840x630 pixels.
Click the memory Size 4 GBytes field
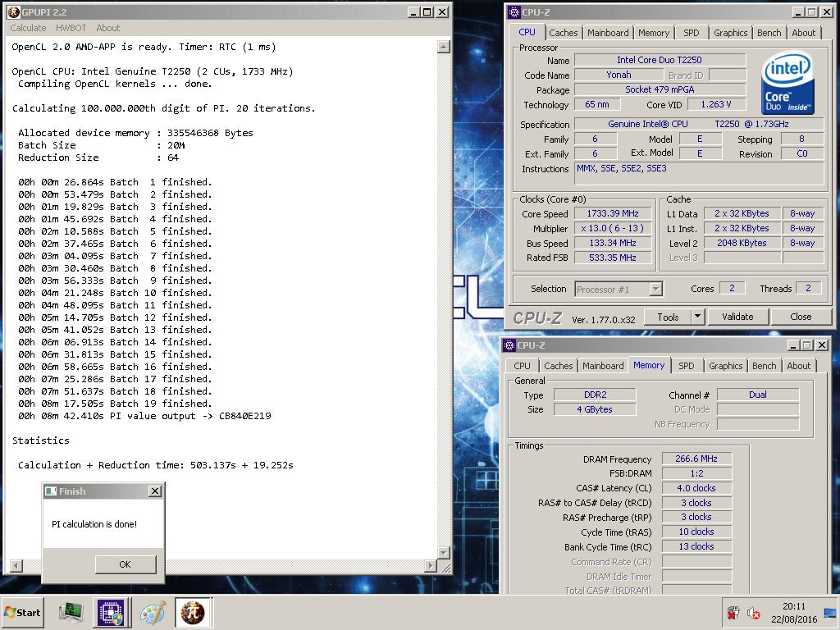(x=596, y=409)
